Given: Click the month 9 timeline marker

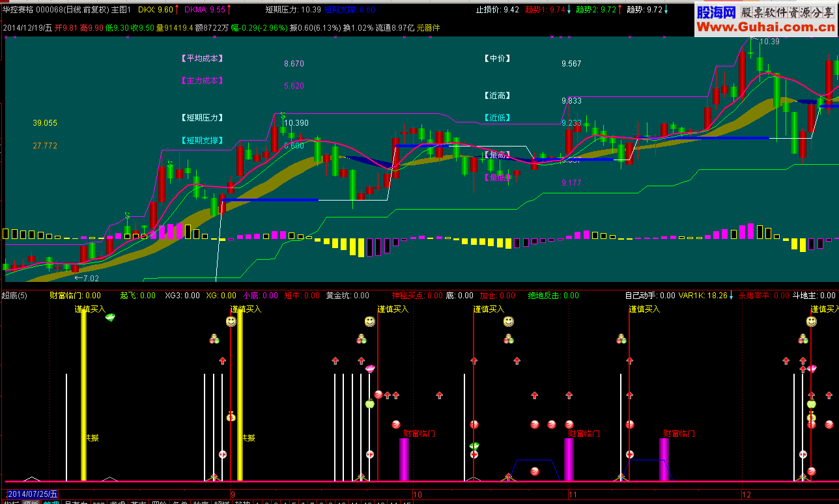Looking at the screenshot, I should point(233,494).
